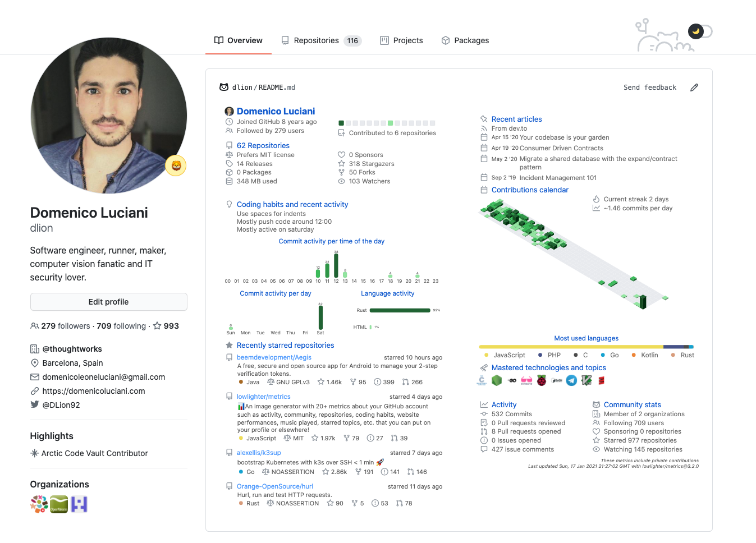
Task: Switch to the Packages tab
Action: [465, 40]
